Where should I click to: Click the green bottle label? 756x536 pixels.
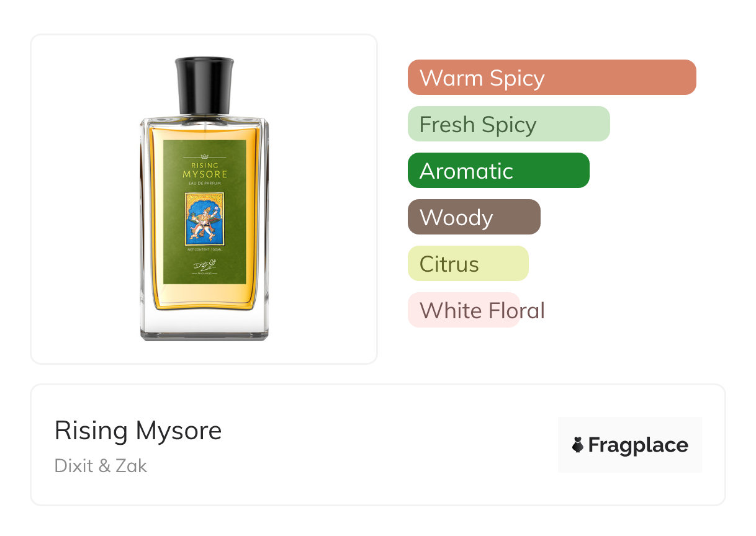tap(205, 212)
